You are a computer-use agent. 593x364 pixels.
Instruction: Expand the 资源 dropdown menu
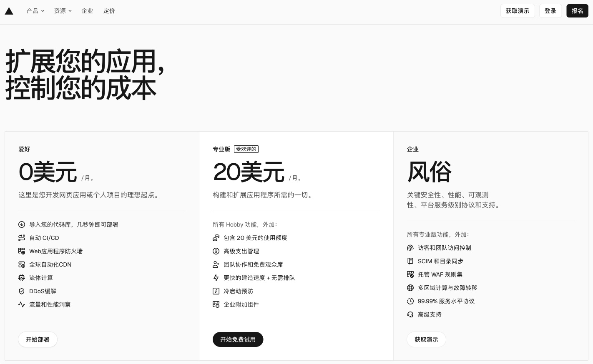pos(63,11)
